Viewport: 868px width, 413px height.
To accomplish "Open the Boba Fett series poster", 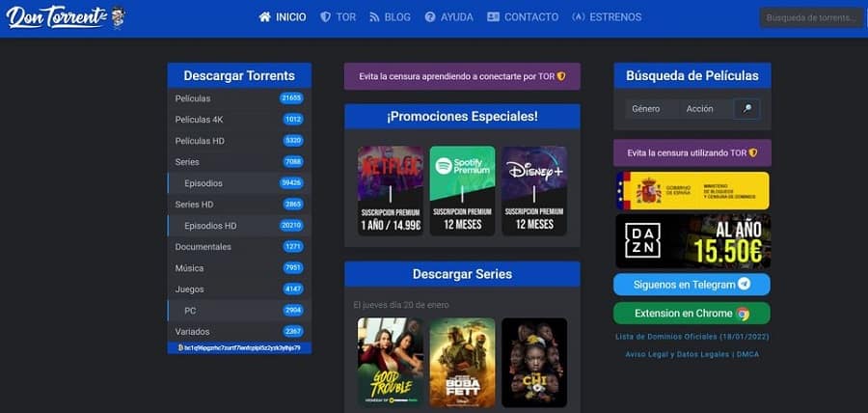I will [x=462, y=363].
